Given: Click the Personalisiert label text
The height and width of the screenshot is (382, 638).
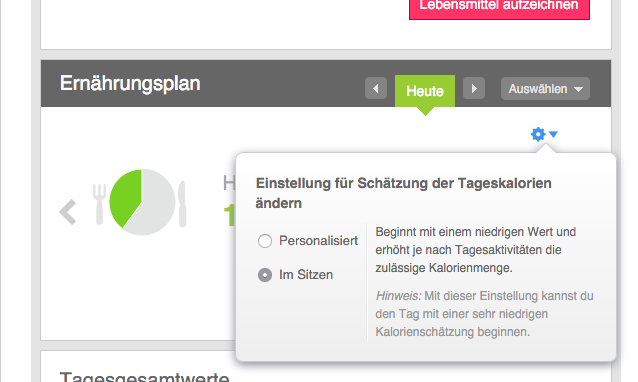Looking at the screenshot, I should pos(318,241).
